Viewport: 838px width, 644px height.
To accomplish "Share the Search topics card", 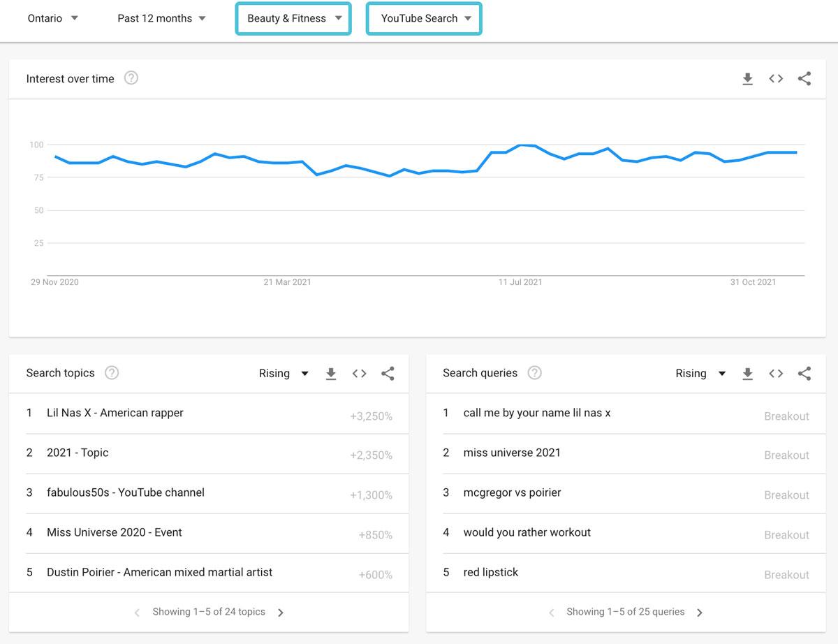I will (x=388, y=374).
